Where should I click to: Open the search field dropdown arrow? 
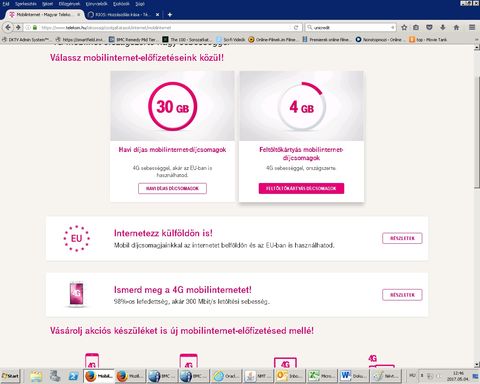(393, 27)
